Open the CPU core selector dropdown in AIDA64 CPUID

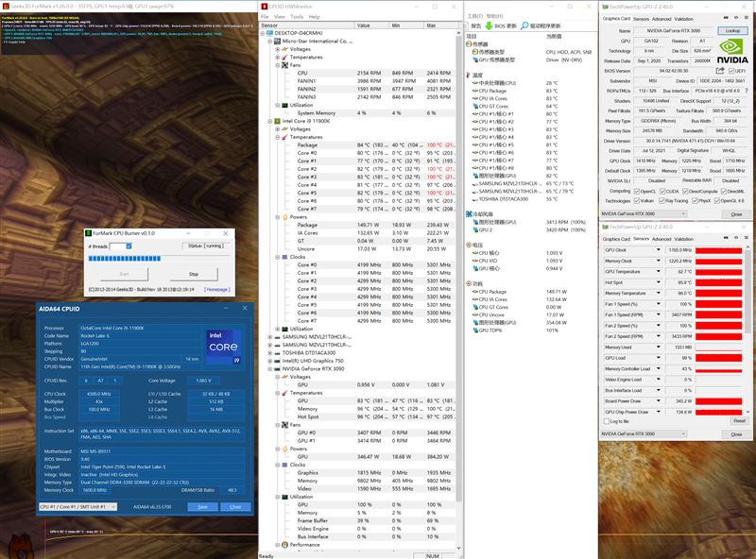[x=77, y=506]
